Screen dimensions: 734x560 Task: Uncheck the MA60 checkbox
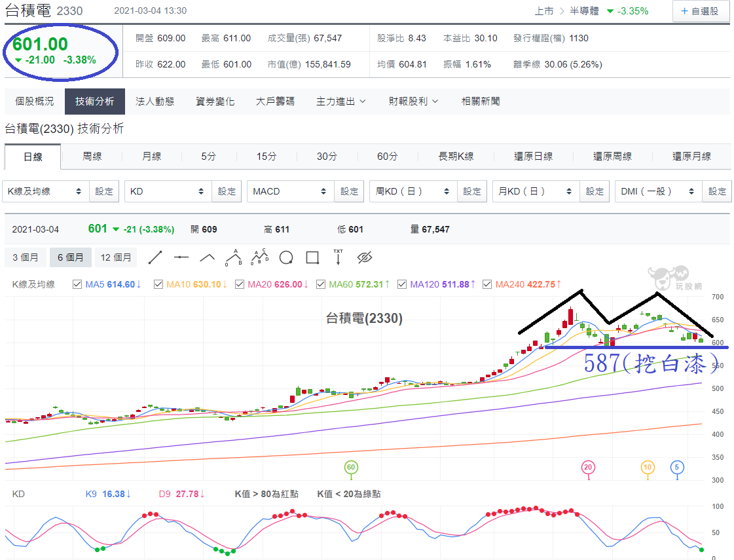(x=321, y=284)
